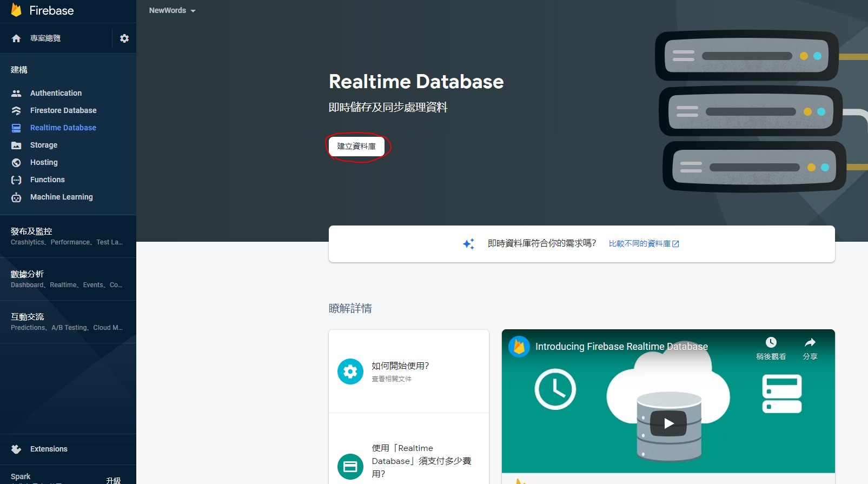The height and width of the screenshot is (484, 868).
Task: Expand the 互動交流 section
Action: click(68, 322)
